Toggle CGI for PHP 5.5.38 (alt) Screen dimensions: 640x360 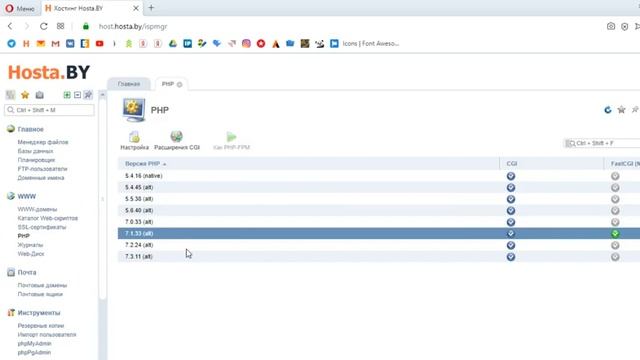511,199
